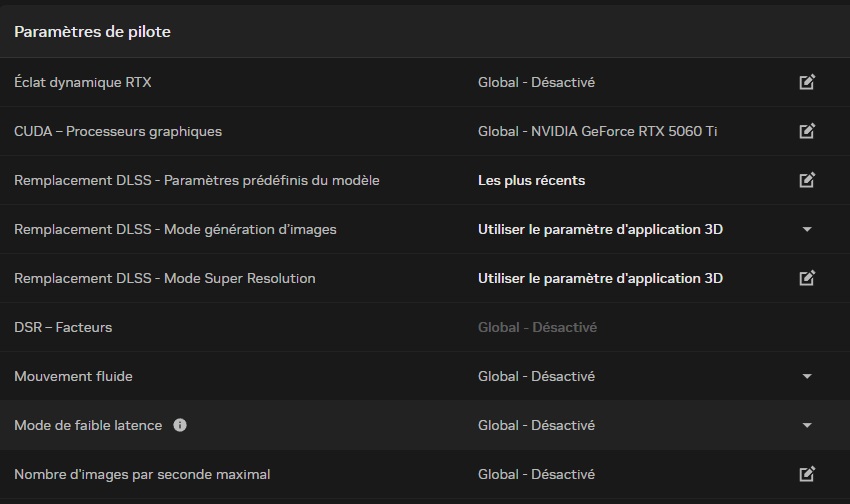
Task: Click faible latence Global - Désactivé value
Action: [536, 425]
